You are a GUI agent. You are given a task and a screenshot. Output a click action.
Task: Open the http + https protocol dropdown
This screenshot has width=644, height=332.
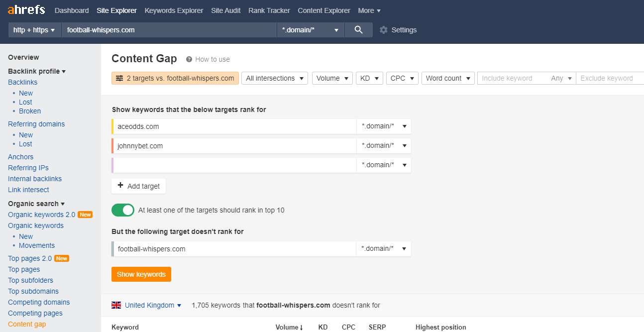coord(34,30)
